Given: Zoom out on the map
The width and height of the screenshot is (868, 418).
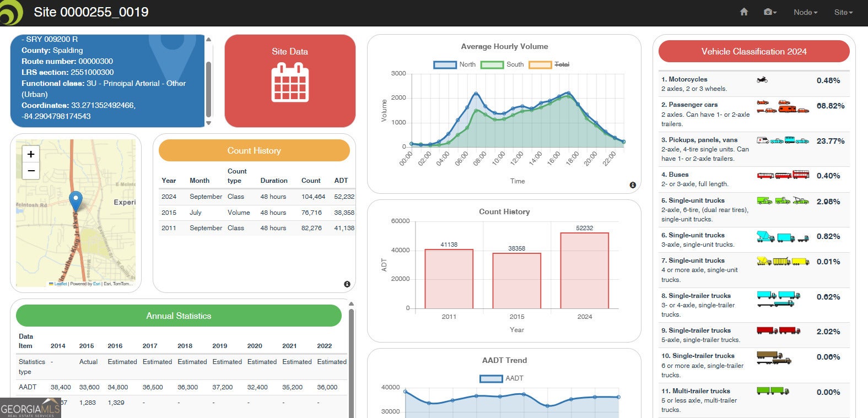Looking at the screenshot, I should pos(31,171).
